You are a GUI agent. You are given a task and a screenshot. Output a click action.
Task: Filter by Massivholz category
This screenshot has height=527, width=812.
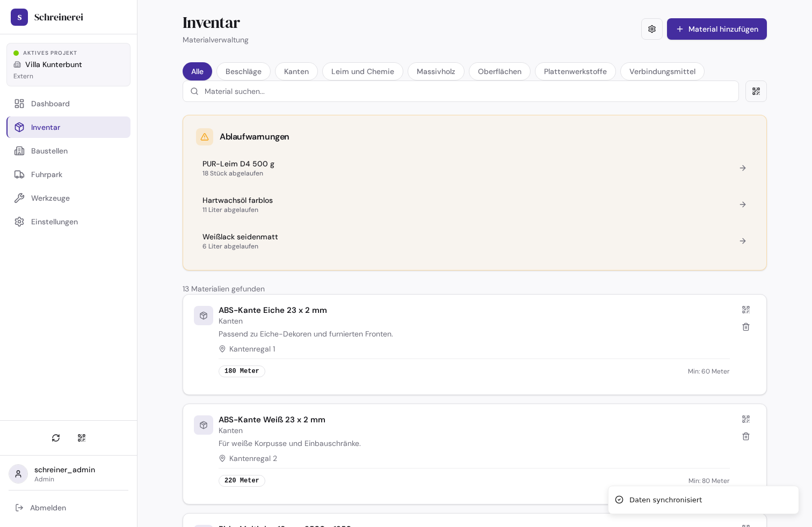436,71
